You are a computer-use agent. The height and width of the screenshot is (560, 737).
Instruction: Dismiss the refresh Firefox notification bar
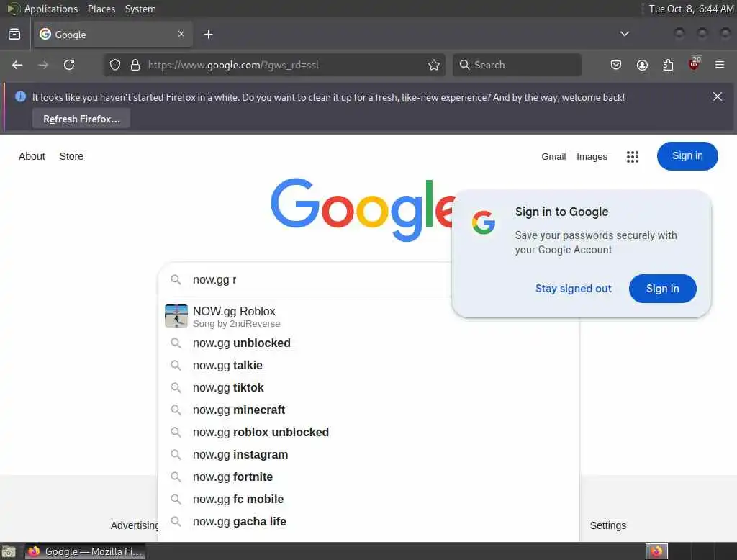click(718, 96)
